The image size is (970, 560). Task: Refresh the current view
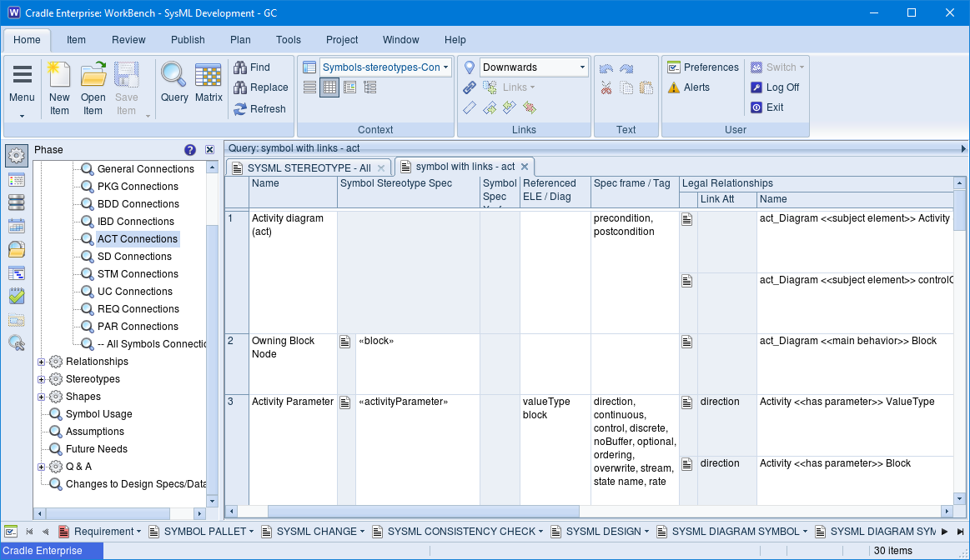click(259, 109)
